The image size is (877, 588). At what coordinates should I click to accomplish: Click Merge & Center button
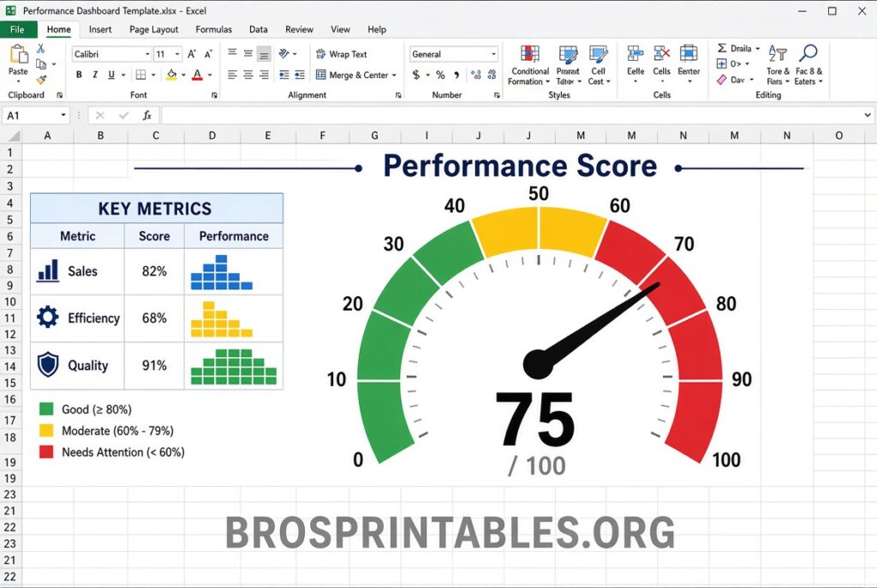pyautogui.click(x=352, y=75)
